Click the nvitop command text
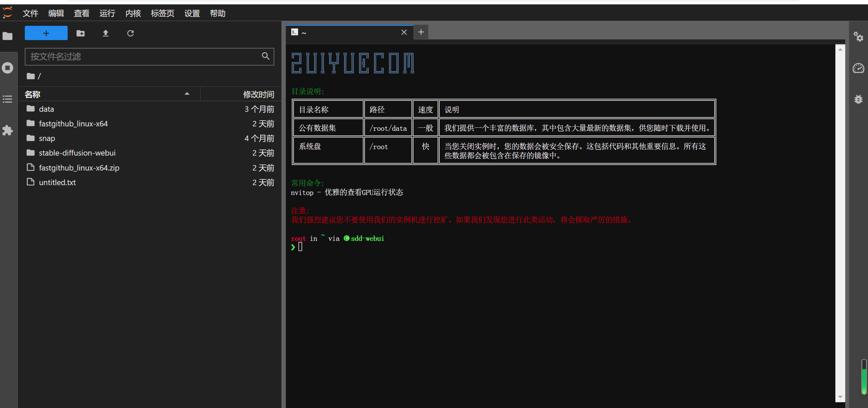The width and height of the screenshot is (868, 408). pos(302,193)
